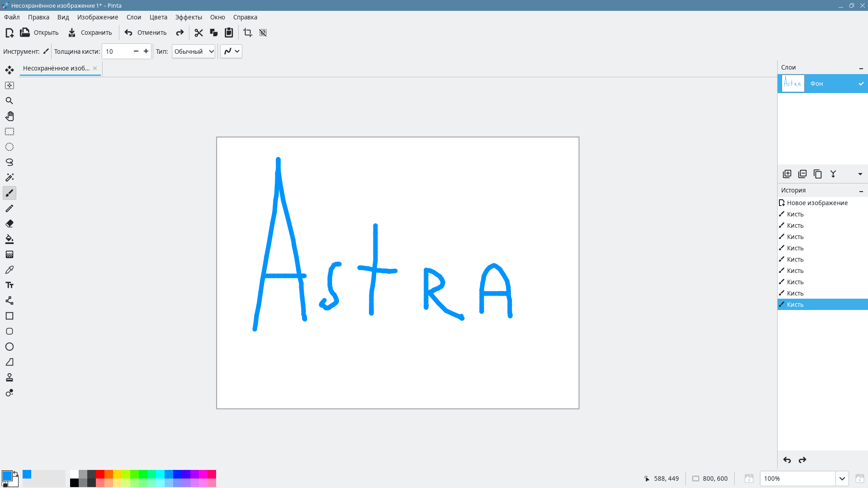Select the Move Selected tool
Image resolution: width=868 pixels, height=488 pixels.
9,70
